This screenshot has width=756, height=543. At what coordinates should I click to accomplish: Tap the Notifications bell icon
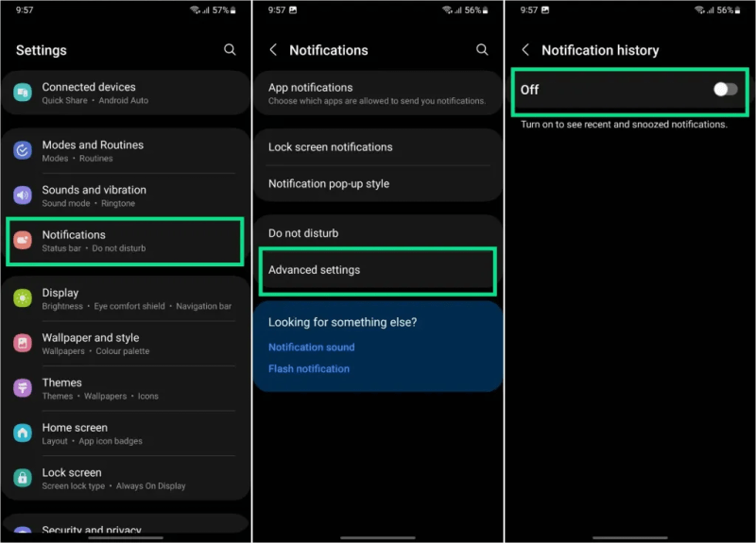23,241
